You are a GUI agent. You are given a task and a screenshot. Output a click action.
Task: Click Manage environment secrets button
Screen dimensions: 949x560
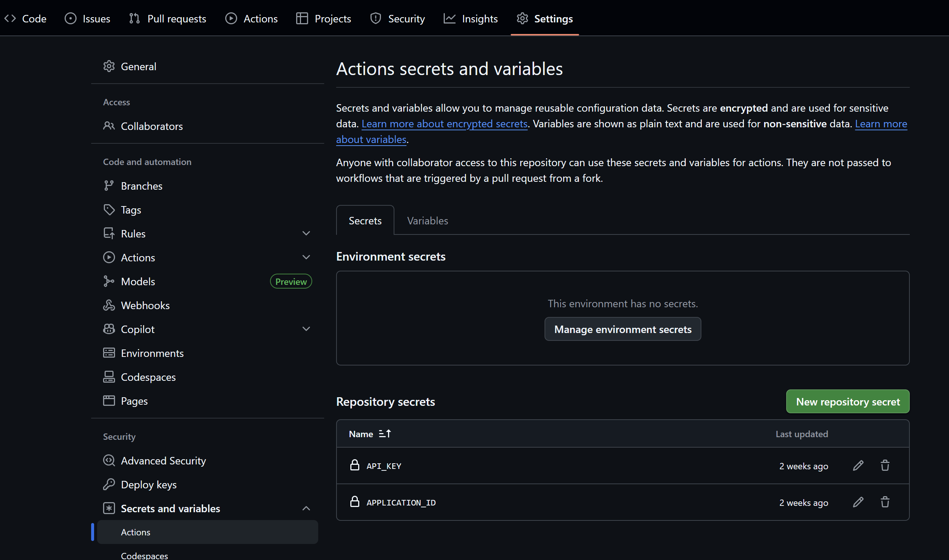623,329
